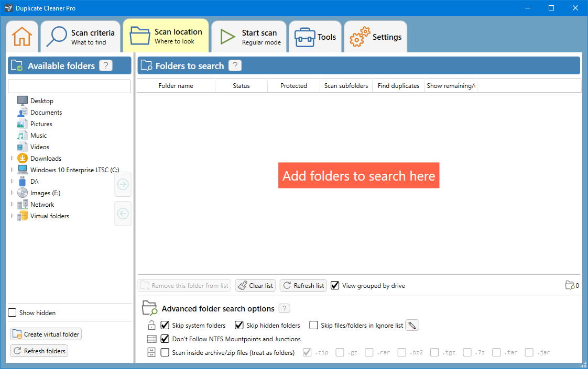Open the Start scan tab
The height and width of the screenshot is (369, 588).
point(249,37)
